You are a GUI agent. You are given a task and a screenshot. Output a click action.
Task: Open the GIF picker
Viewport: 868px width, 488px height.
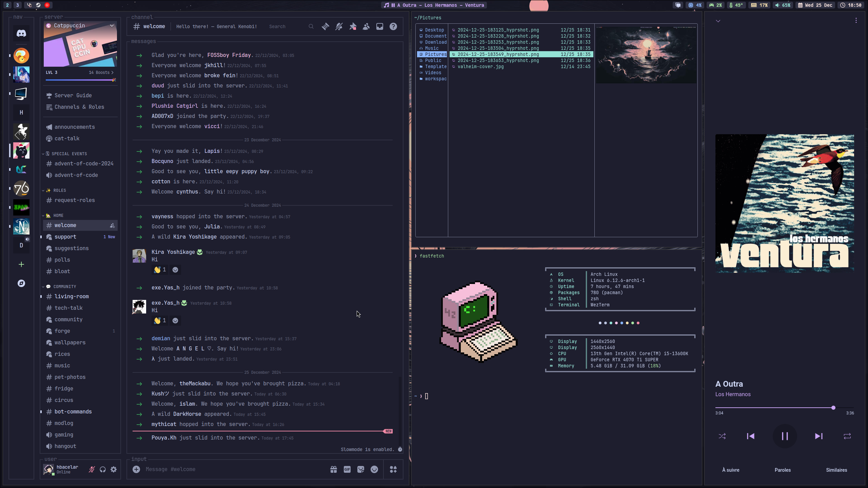pyautogui.click(x=347, y=469)
